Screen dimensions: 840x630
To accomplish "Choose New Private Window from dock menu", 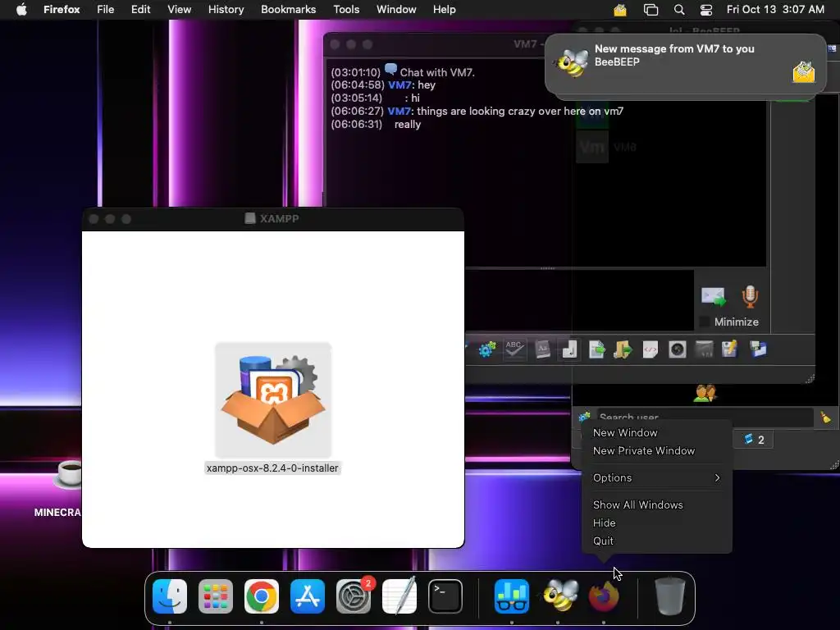I will click(x=643, y=451).
